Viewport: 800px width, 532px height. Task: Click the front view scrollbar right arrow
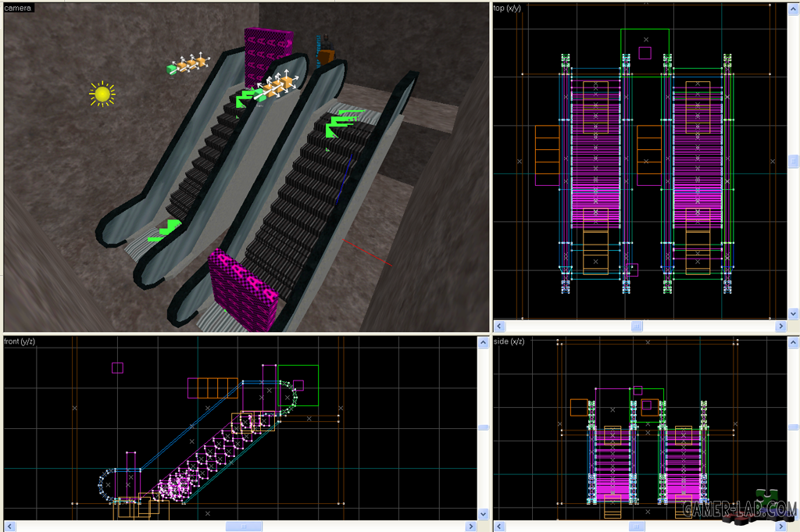tap(470, 527)
